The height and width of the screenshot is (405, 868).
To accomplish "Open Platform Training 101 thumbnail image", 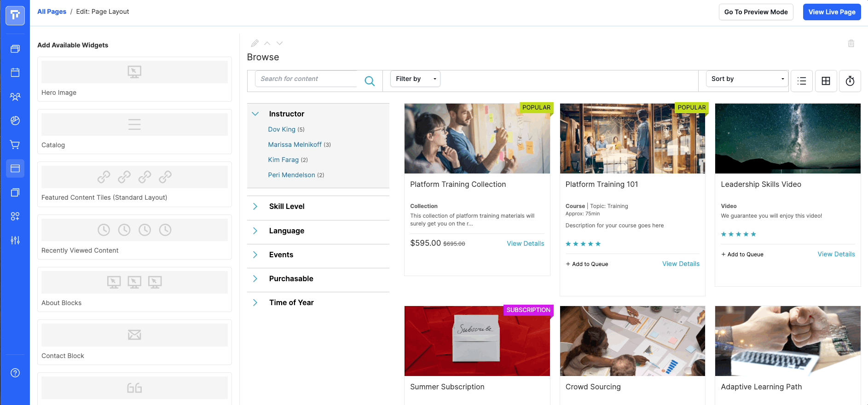I will point(632,139).
